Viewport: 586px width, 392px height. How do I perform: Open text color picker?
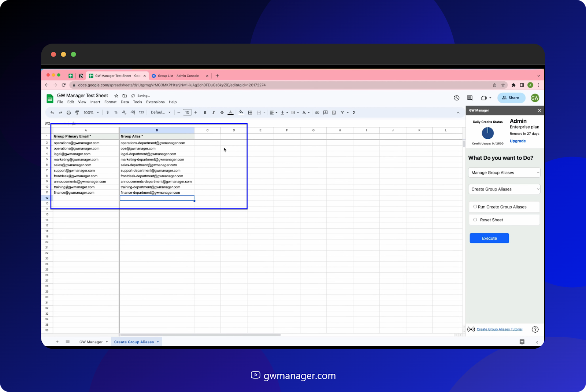click(x=230, y=112)
